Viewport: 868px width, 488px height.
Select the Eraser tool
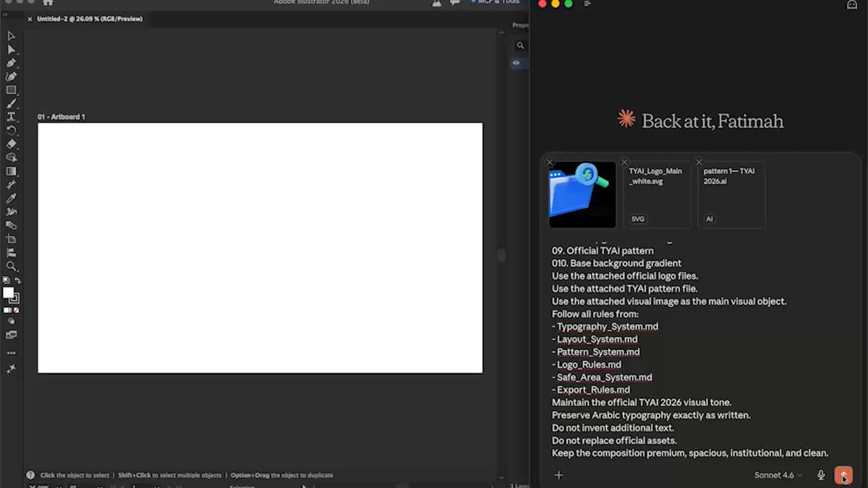11,144
